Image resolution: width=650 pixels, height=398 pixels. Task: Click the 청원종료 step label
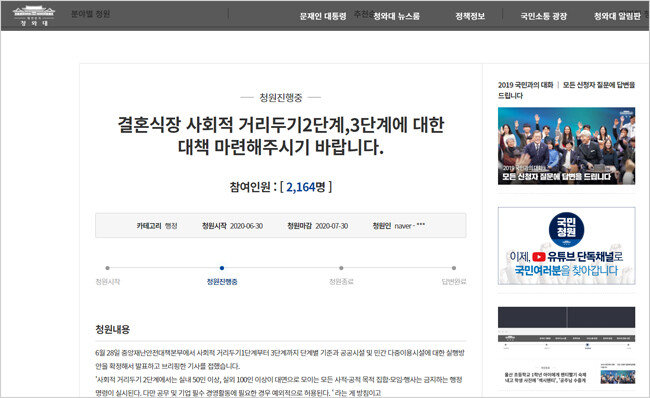[x=341, y=282]
